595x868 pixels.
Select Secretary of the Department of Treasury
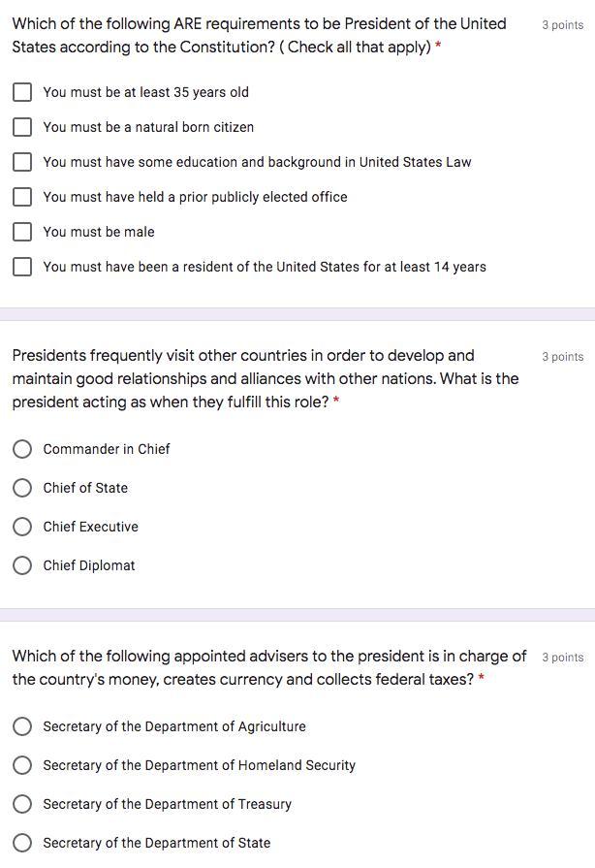22,804
